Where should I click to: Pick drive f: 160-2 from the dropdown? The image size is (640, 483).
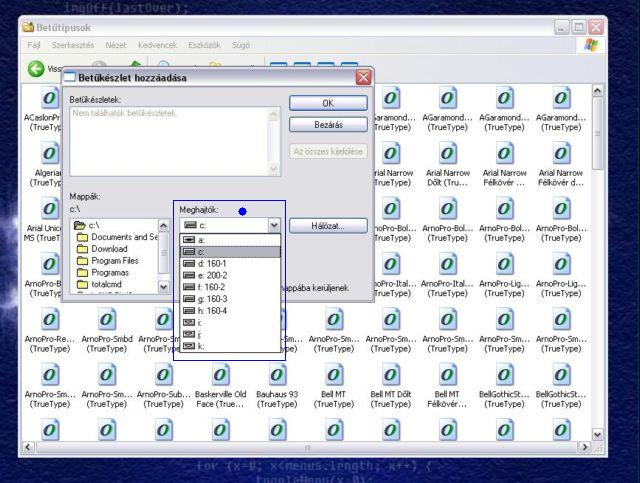(215, 288)
